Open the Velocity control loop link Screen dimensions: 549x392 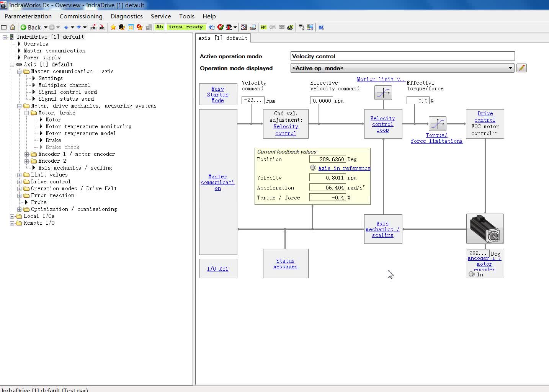point(383,124)
